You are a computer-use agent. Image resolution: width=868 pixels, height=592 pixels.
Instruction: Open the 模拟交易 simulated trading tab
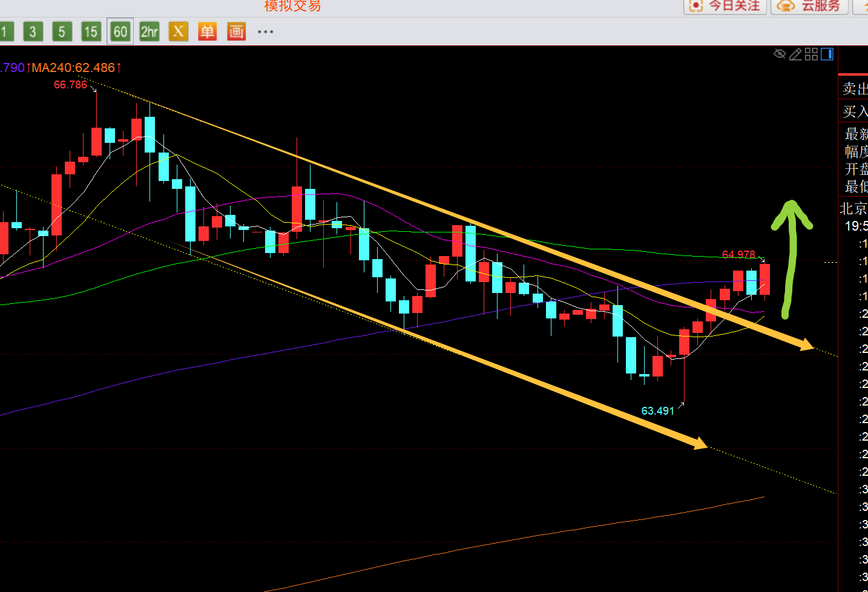(x=292, y=6)
